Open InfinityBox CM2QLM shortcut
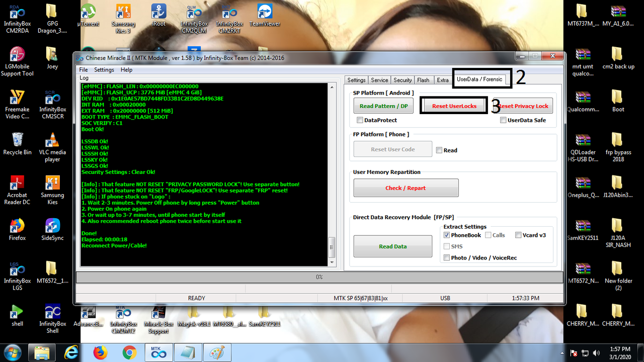The height and width of the screenshot is (362, 644). tap(194, 16)
